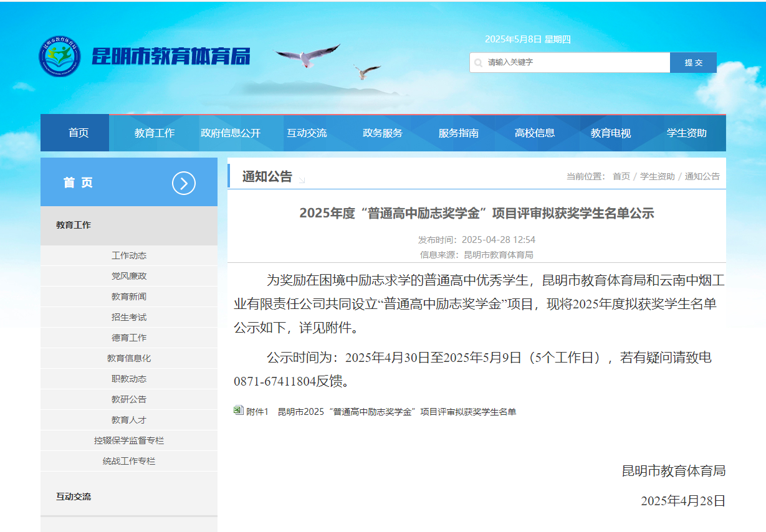The image size is (766, 532).
Task: Open 教育电视 from the navigation bar
Action: coord(610,133)
